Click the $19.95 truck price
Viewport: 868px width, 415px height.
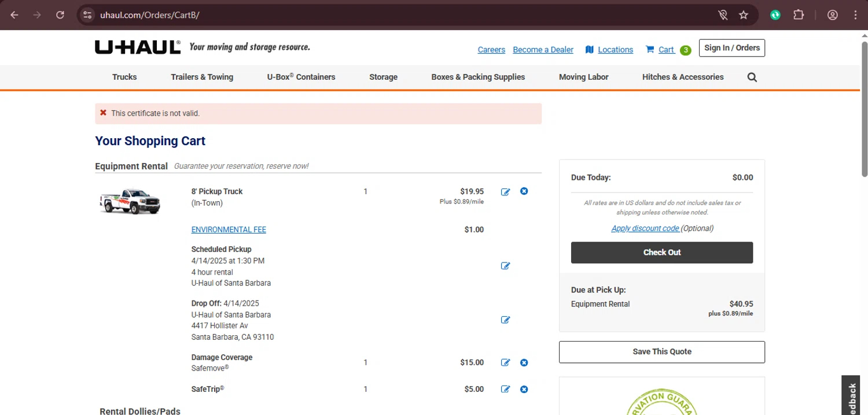[472, 191]
